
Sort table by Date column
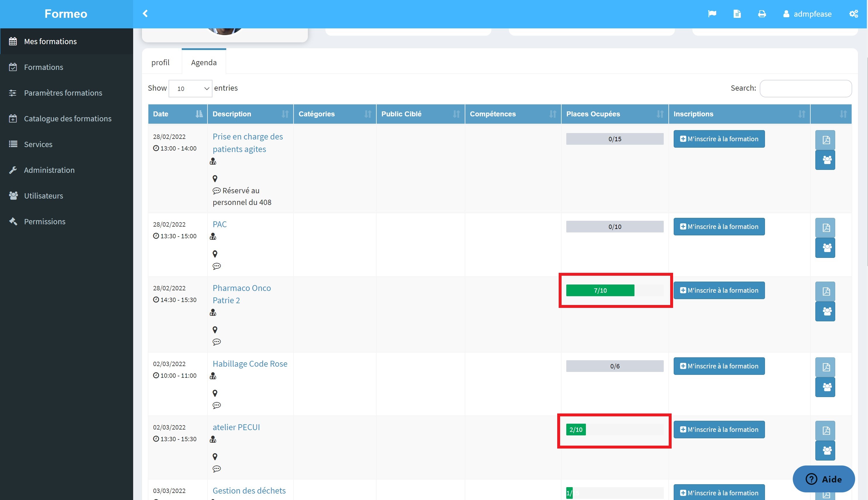[x=178, y=114]
